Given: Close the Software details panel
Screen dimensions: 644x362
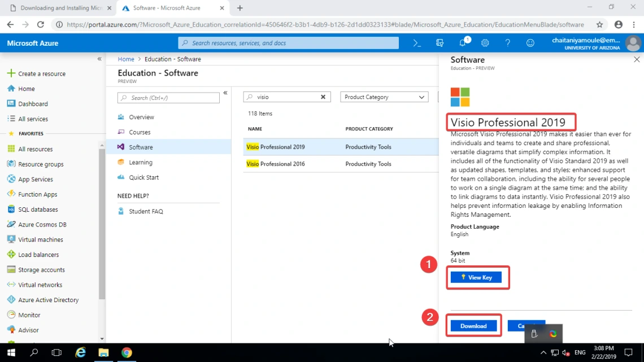Looking at the screenshot, I should (637, 59).
